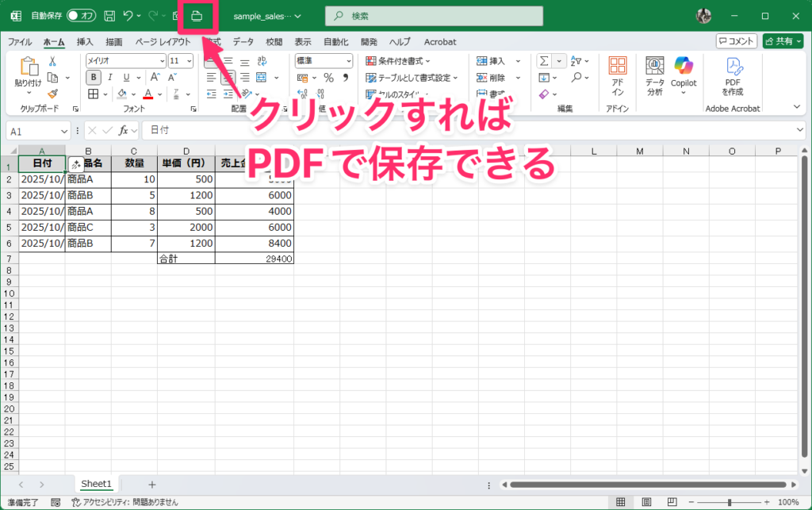Toggle Italic formatting button
The width and height of the screenshot is (812, 510).
(x=110, y=77)
